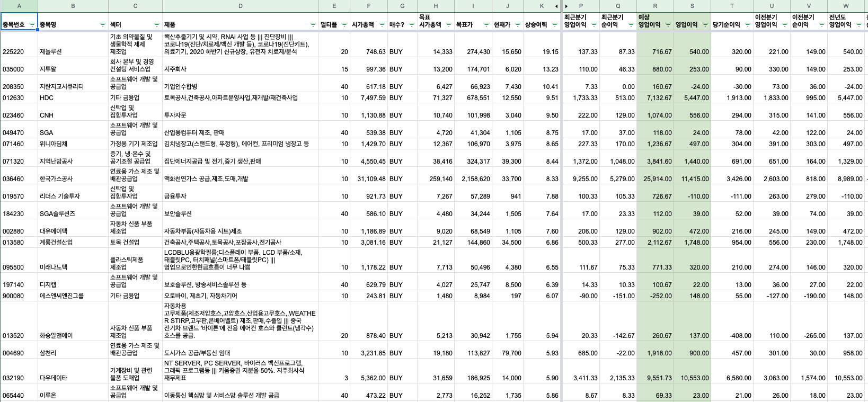Viewport: 868px width, 402px height.
Task: Select the SGA stock name cell
Action: pos(73,129)
